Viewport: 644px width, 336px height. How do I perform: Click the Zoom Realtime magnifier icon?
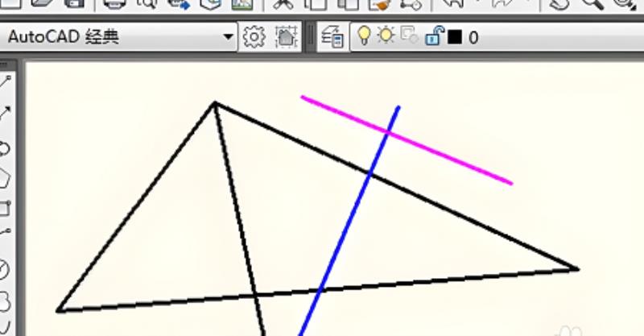(x=592, y=4)
